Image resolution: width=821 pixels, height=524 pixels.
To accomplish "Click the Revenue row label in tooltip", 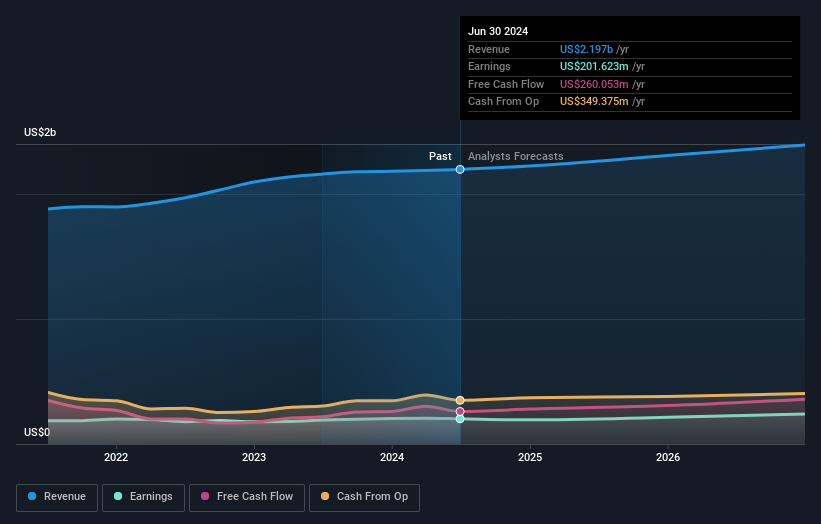I will tap(489, 49).
